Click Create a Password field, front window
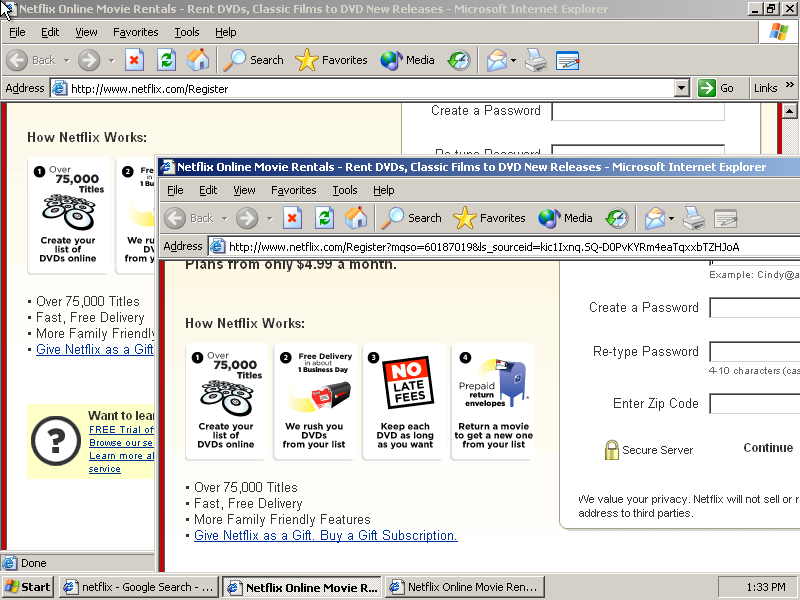 point(755,308)
